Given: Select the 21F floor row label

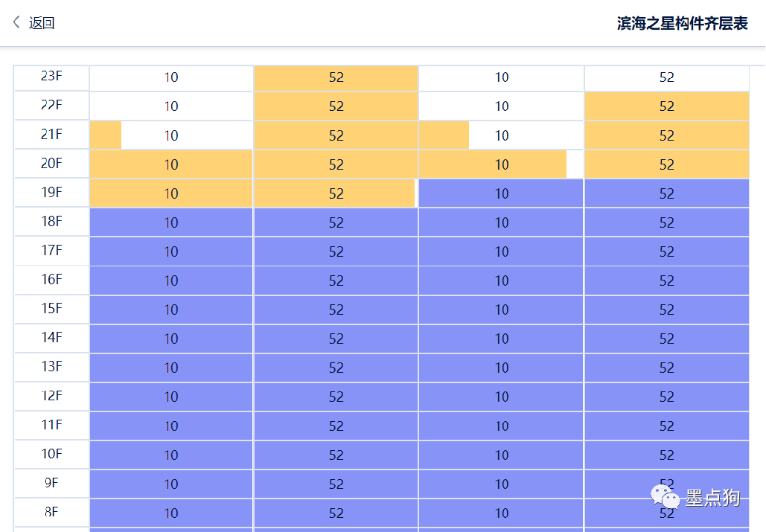Looking at the screenshot, I should pyautogui.click(x=51, y=135).
